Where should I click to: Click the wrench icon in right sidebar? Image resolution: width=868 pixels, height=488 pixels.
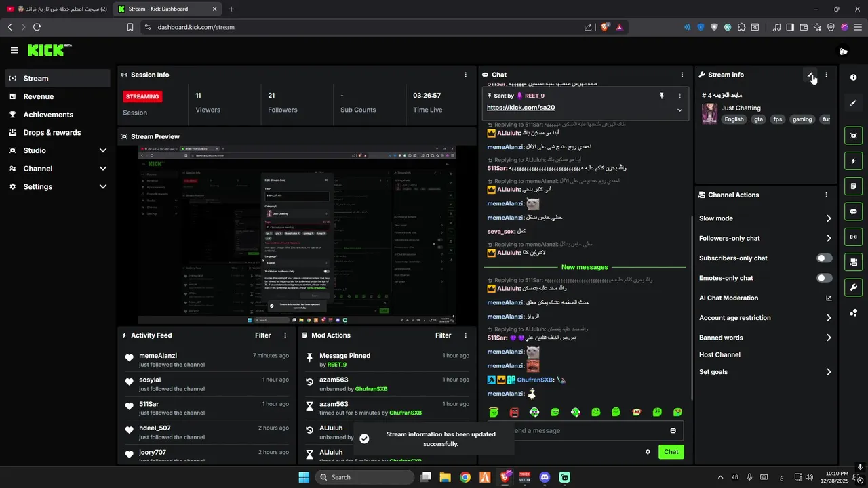[853, 287]
